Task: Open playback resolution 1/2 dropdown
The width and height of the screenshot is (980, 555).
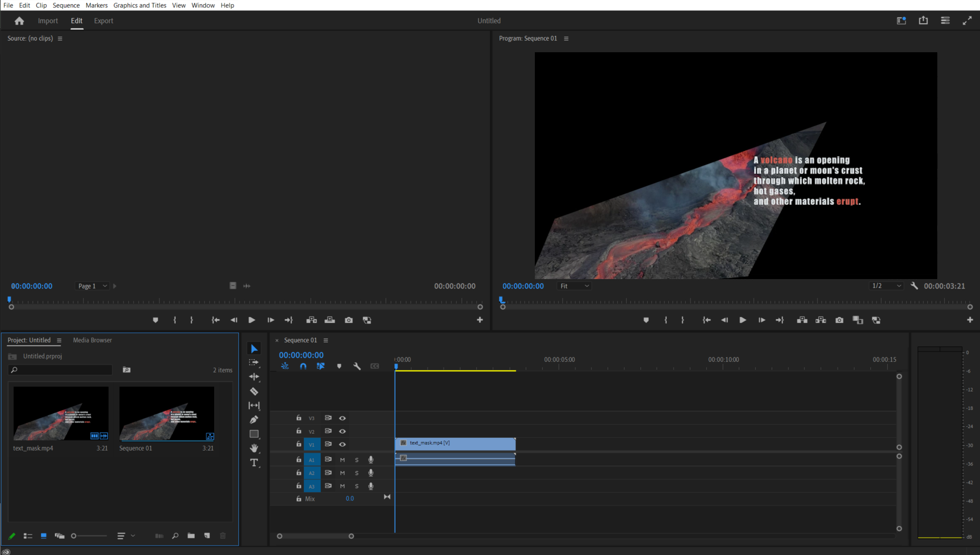Action: click(x=886, y=286)
